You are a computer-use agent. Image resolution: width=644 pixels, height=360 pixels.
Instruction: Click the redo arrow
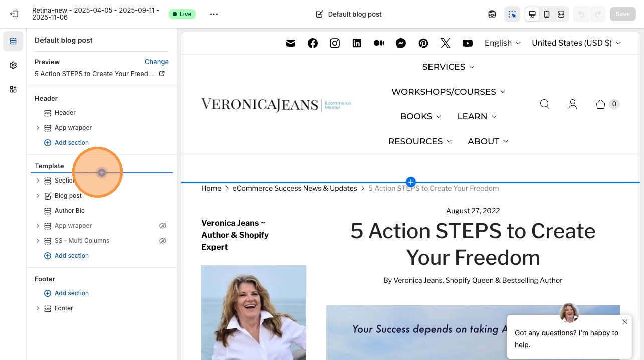tap(597, 14)
